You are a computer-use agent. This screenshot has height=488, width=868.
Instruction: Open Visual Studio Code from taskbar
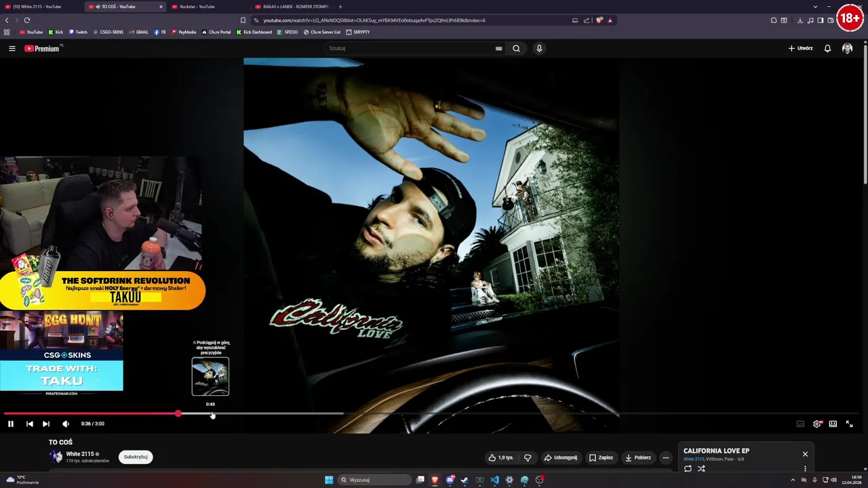tap(494, 480)
